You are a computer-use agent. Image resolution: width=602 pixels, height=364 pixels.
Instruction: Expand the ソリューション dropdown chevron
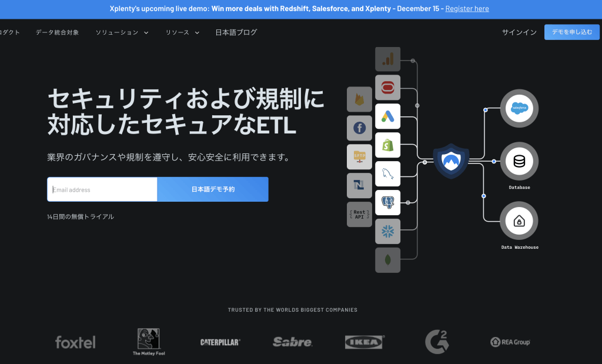click(146, 33)
